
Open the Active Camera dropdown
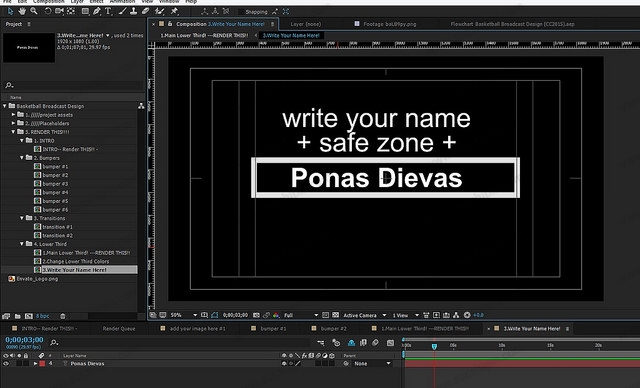(365, 315)
